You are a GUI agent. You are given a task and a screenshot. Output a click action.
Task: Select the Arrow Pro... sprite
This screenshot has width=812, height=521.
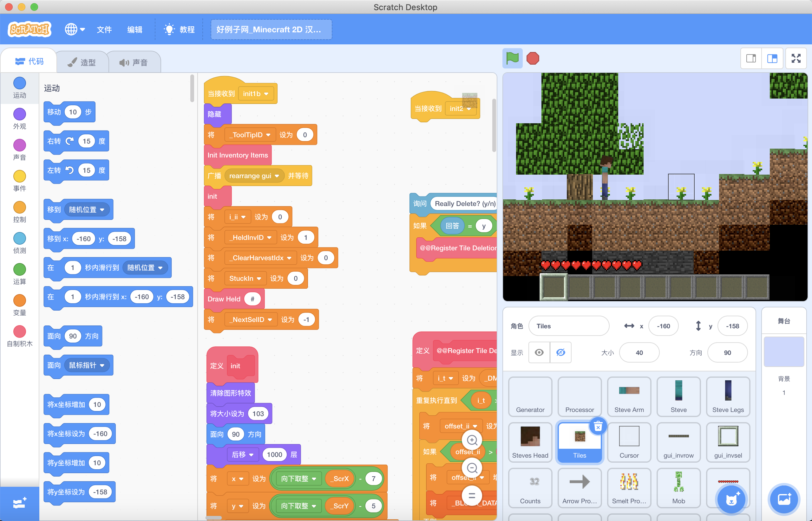(x=580, y=488)
